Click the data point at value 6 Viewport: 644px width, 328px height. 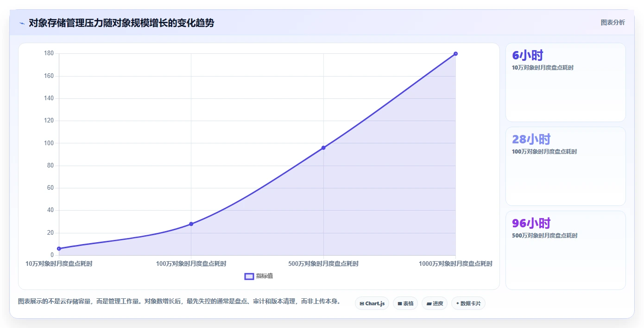point(59,249)
